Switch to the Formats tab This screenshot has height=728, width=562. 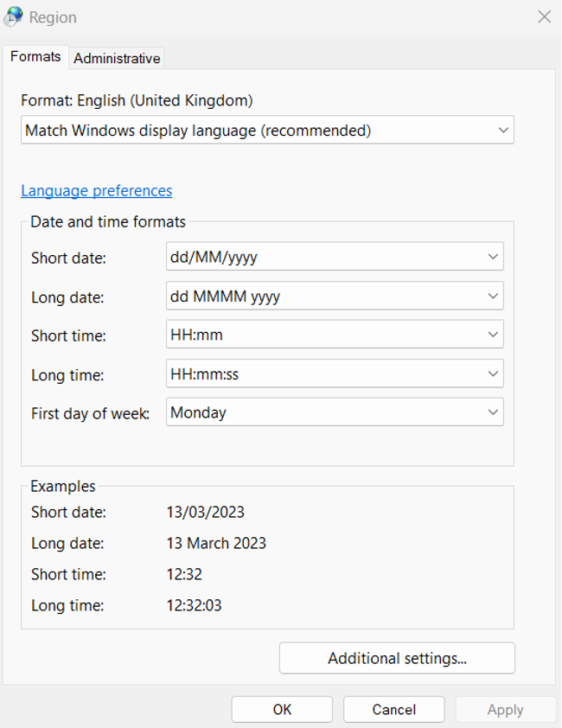pyautogui.click(x=35, y=57)
